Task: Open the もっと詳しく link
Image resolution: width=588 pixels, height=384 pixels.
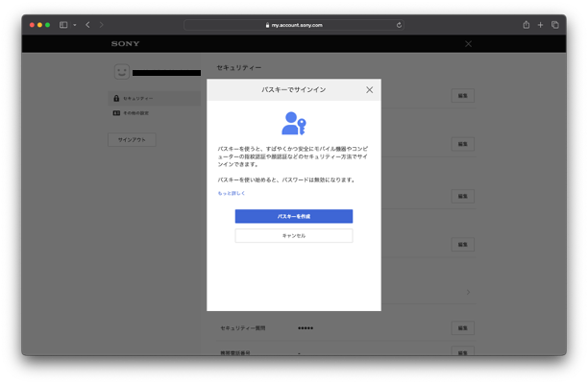Action: tap(232, 193)
